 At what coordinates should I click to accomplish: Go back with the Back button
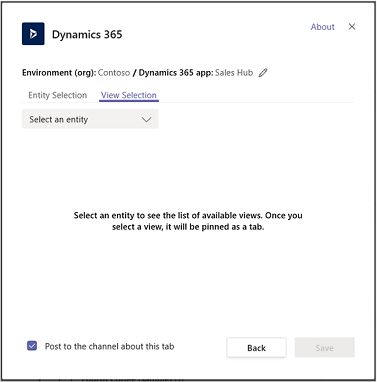[256, 348]
